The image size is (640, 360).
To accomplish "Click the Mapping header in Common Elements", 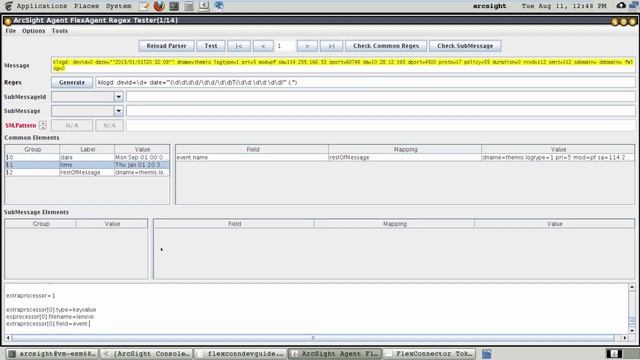I will point(405,149).
